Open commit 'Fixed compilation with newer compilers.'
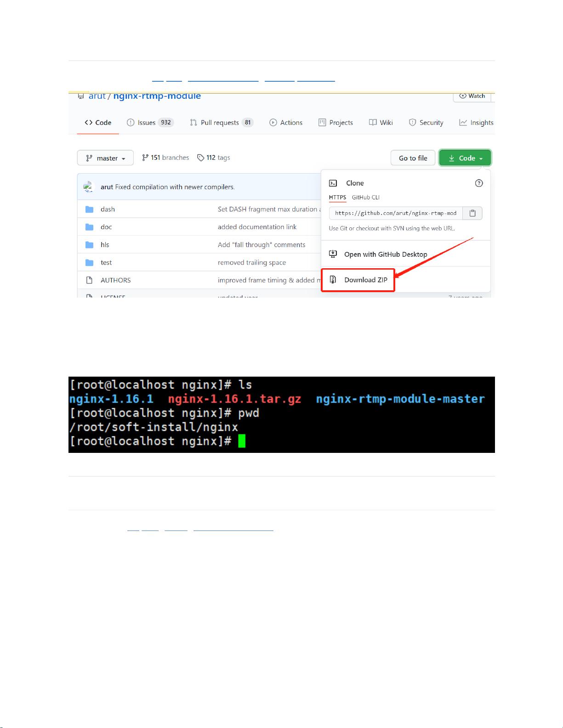The width and height of the screenshot is (563, 728). click(x=175, y=187)
